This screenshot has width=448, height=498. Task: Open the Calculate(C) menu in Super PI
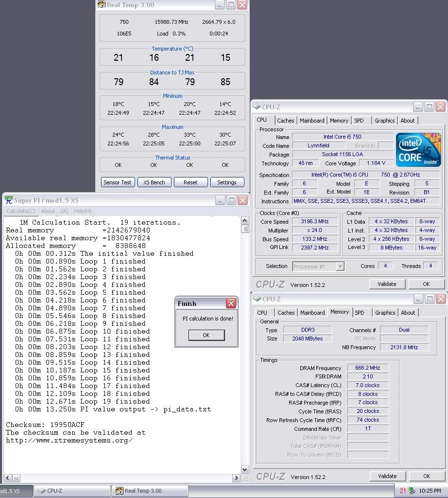coord(20,211)
